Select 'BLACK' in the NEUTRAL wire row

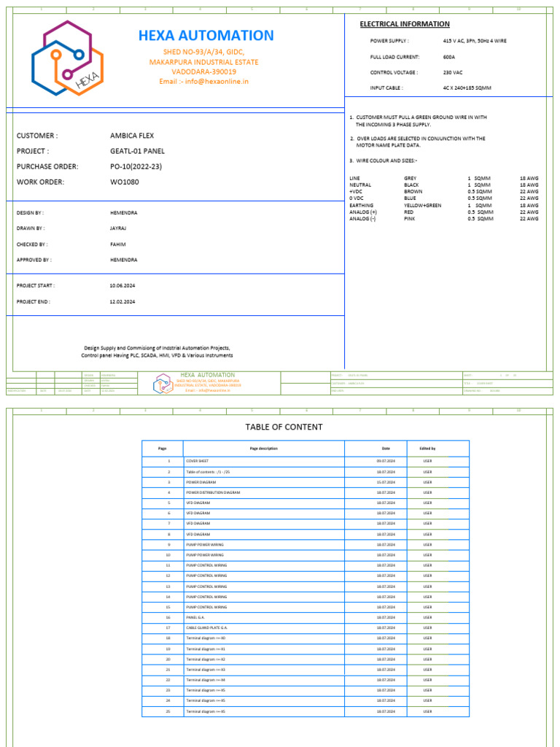(x=411, y=185)
